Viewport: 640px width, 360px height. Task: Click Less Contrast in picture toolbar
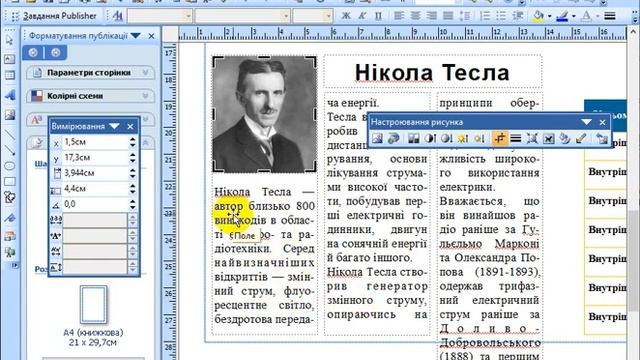tap(446, 139)
